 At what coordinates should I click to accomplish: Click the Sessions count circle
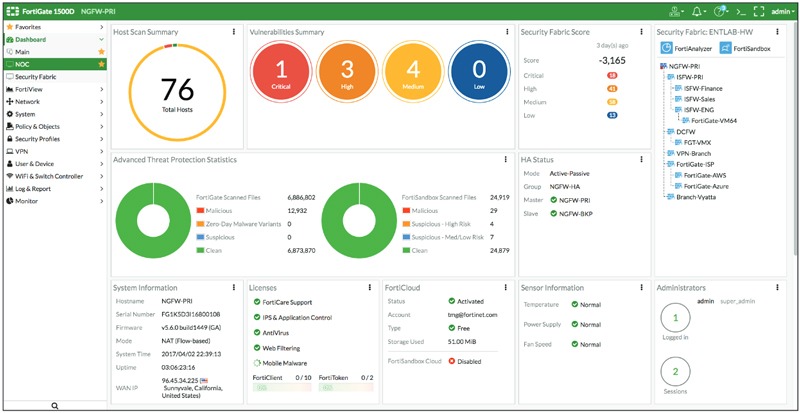676,372
